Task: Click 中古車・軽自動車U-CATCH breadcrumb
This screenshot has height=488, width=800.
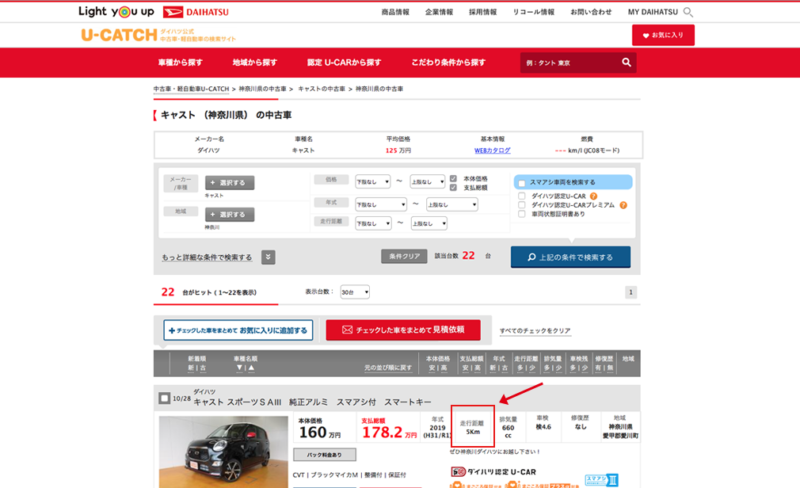Action: pos(191,89)
